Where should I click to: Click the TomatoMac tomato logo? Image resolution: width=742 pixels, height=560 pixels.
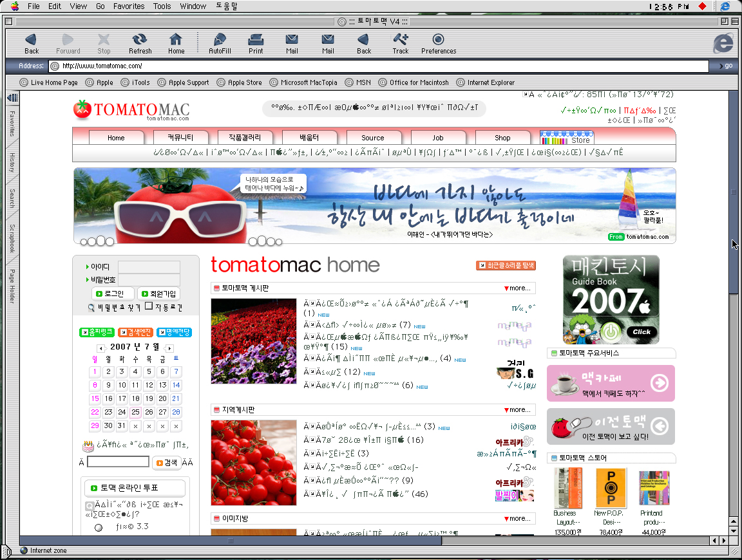82,109
